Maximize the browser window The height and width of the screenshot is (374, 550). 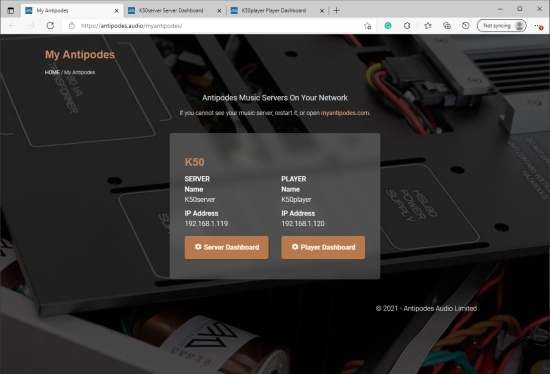pos(520,9)
